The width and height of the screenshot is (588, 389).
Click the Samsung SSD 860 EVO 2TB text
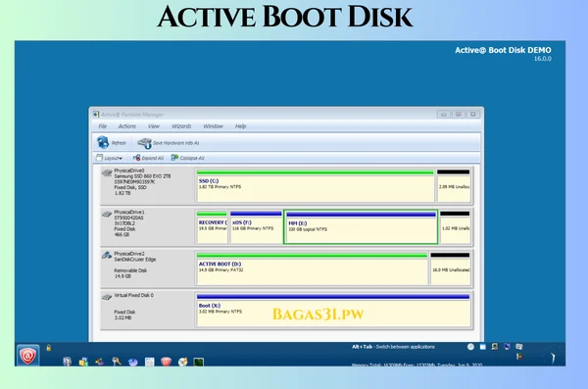tap(142, 176)
